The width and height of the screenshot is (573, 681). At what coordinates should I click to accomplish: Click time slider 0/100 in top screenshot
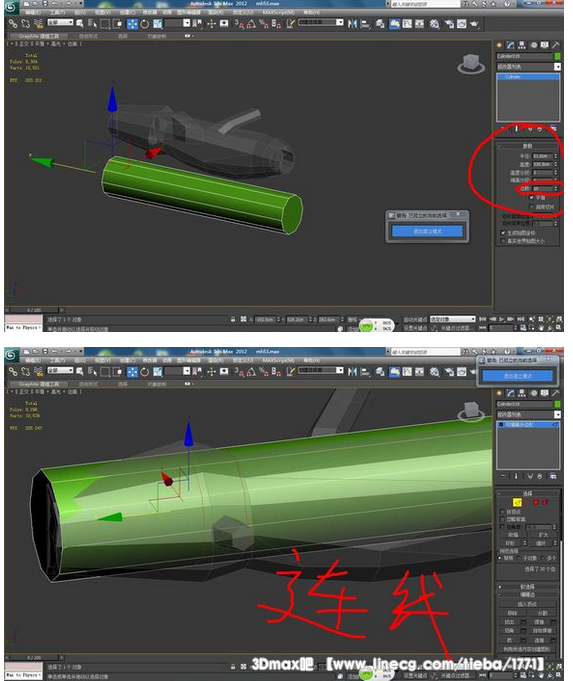(34, 310)
